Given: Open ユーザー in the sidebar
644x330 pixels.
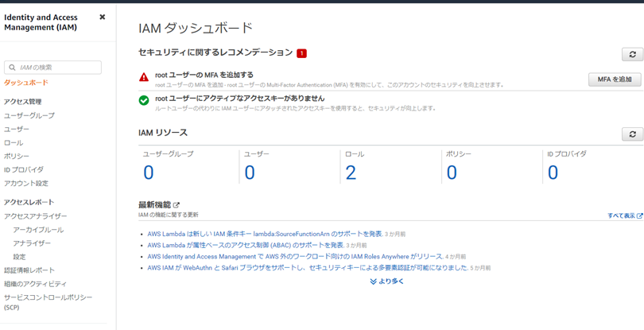Looking at the screenshot, I should coord(17,129).
